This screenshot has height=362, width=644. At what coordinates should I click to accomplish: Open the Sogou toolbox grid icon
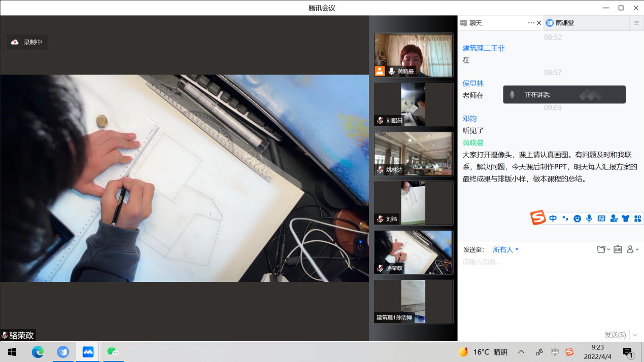pos(638,219)
